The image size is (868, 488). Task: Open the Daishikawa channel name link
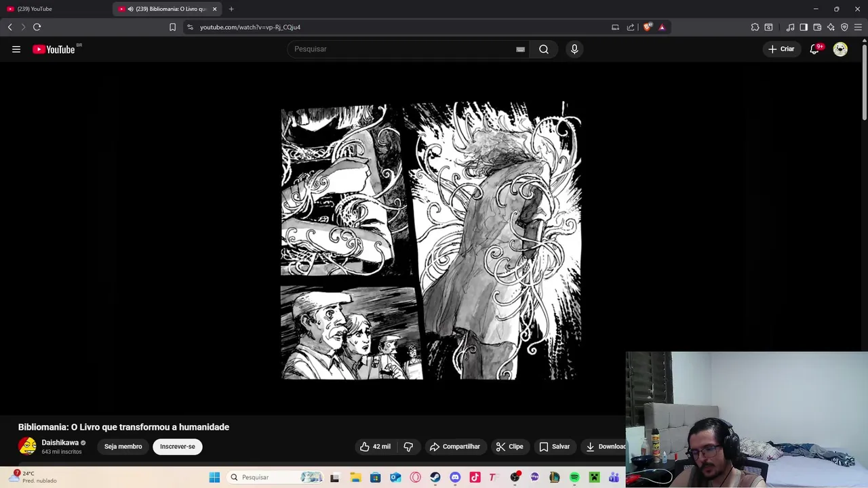pyautogui.click(x=60, y=443)
